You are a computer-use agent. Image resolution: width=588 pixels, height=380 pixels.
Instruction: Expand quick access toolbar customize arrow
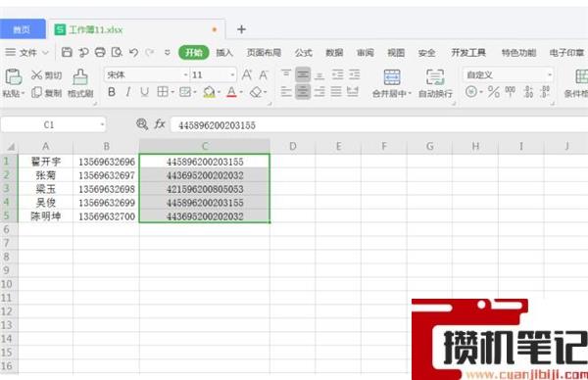pos(168,52)
